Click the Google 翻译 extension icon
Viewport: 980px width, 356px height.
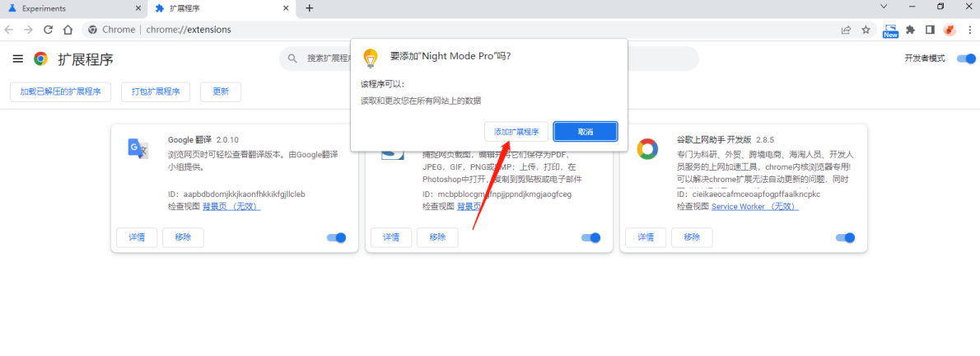click(x=138, y=148)
